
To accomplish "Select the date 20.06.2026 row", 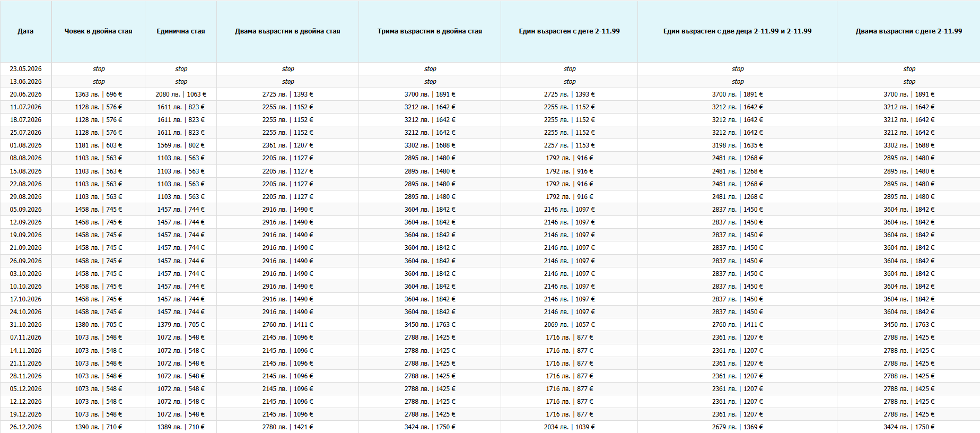I will tap(490, 94).
